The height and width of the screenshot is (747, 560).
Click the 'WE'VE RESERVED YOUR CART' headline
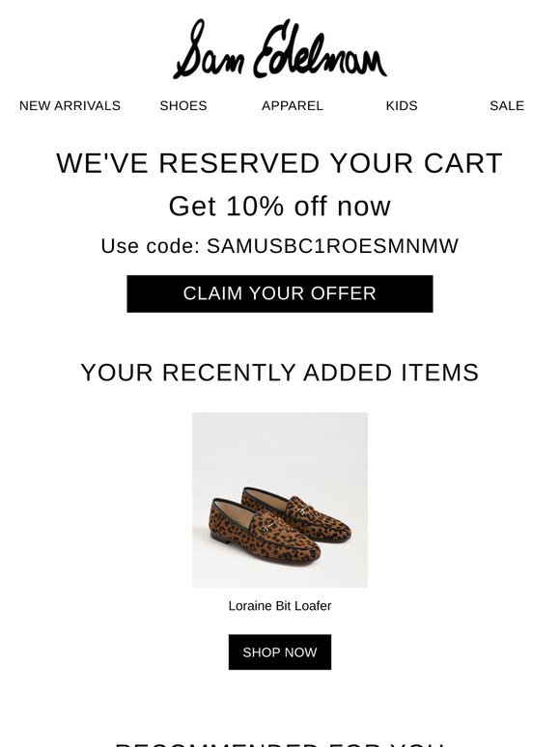click(279, 163)
